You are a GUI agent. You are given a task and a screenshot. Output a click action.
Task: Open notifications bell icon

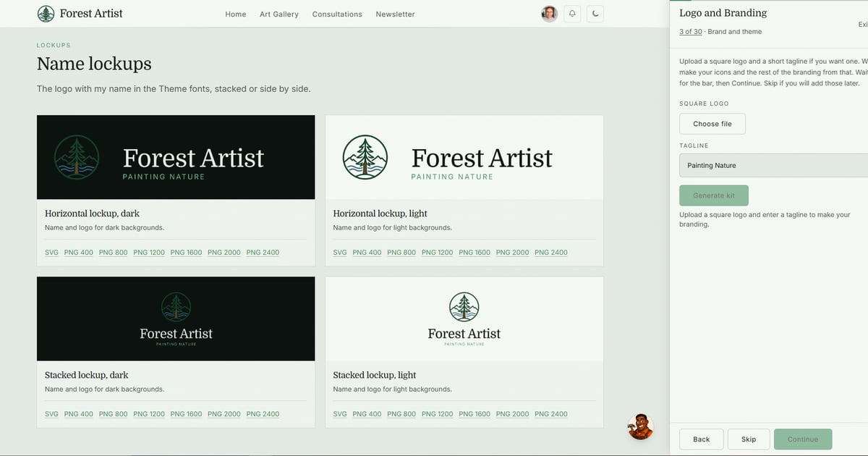pyautogui.click(x=572, y=14)
